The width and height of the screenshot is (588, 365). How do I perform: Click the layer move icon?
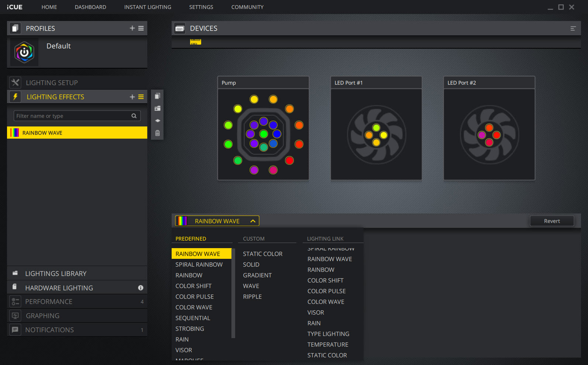157,121
